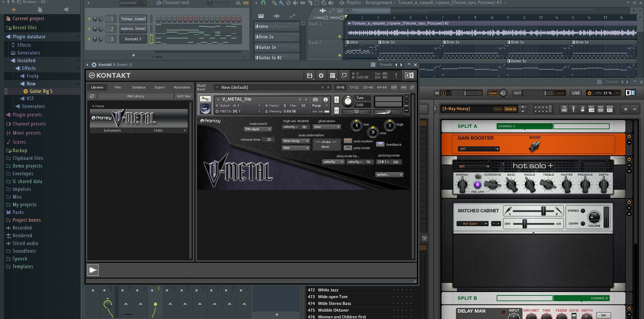This screenshot has height=319, width=644.
Task: Open Kontakt Expert tab
Action: tap(160, 87)
